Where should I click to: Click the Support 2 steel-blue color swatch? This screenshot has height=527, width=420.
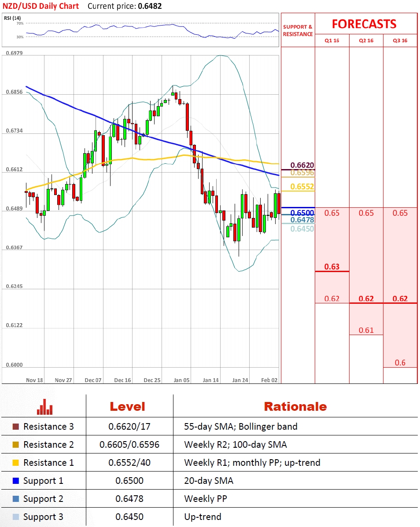tap(15, 499)
